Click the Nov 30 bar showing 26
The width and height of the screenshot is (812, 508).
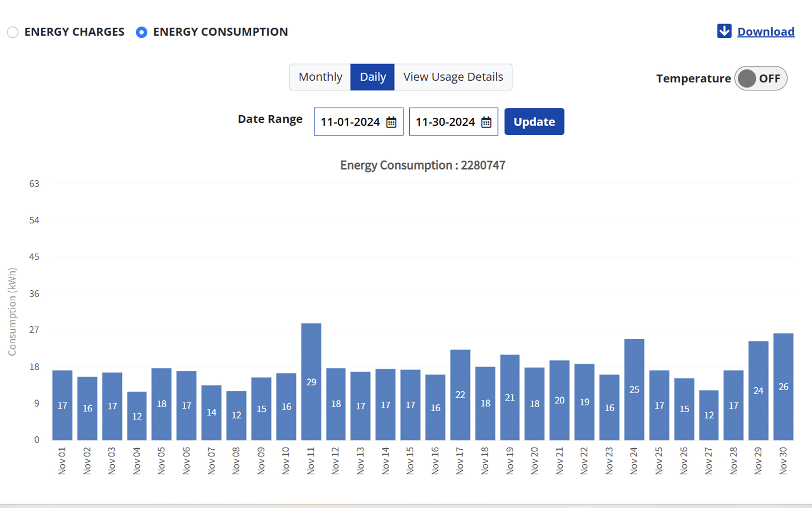(783, 386)
